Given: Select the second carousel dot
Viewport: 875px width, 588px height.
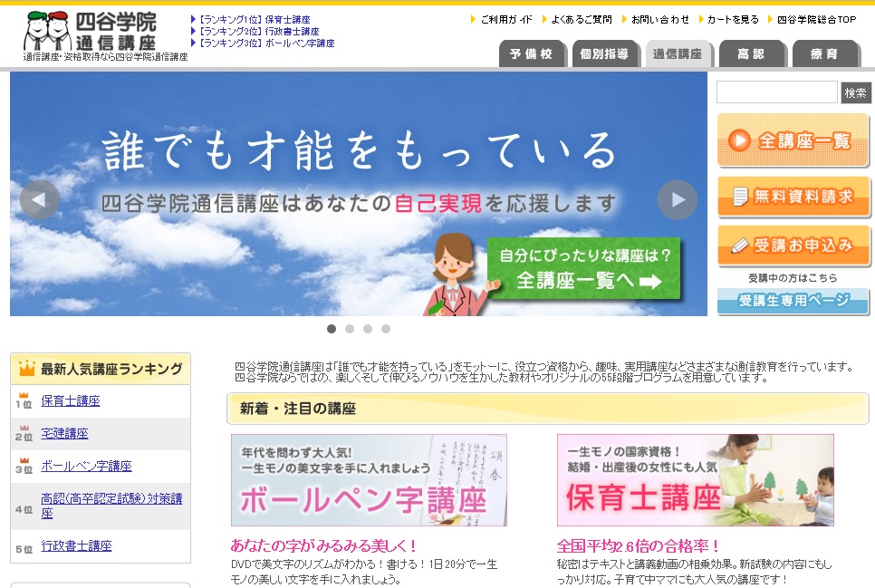Looking at the screenshot, I should (x=350, y=329).
